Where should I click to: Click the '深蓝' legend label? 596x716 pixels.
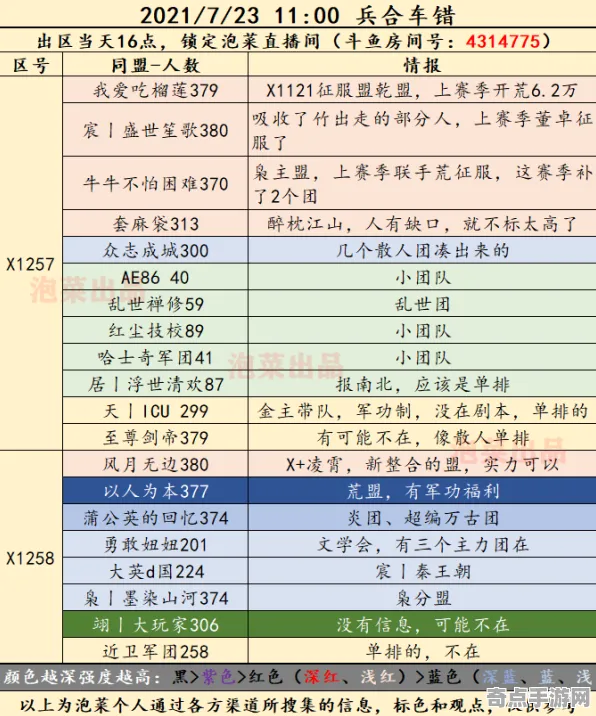click(x=499, y=676)
